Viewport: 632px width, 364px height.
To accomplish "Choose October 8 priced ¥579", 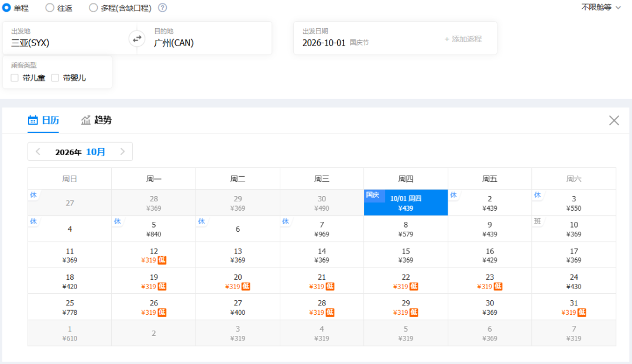I will 406,229.
